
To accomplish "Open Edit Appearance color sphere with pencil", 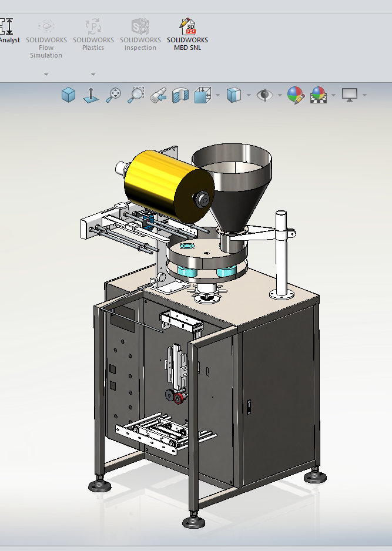I will coord(296,95).
